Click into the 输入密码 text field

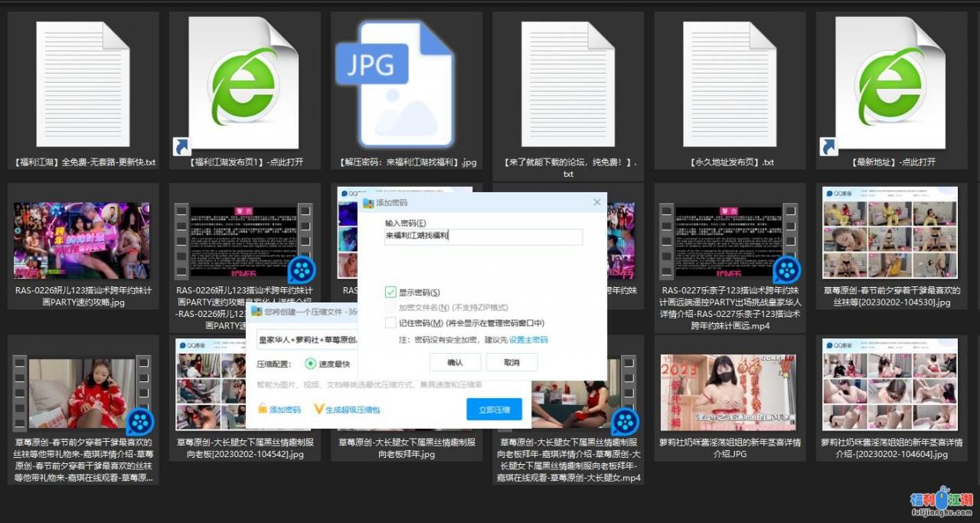pos(482,237)
